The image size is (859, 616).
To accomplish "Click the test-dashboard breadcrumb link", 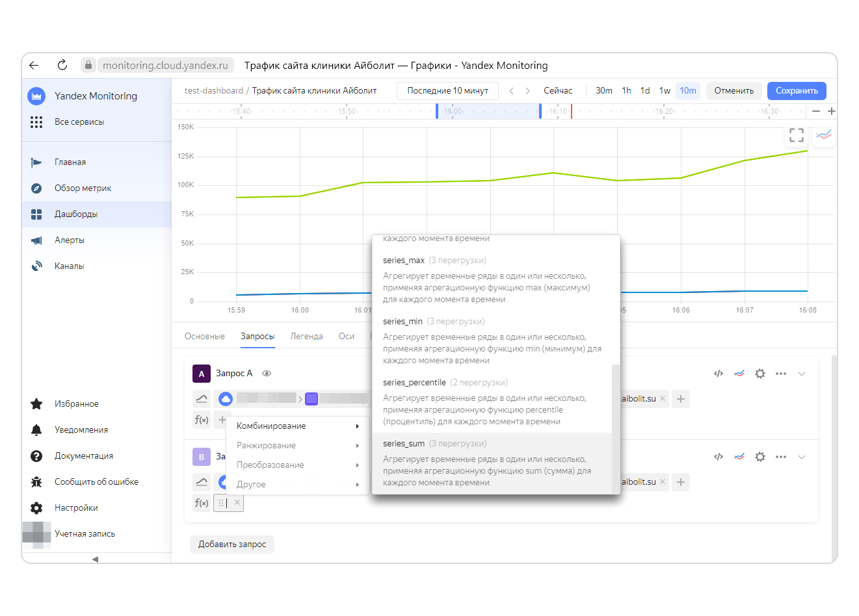I will pyautogui.click(x=214, y=91).
